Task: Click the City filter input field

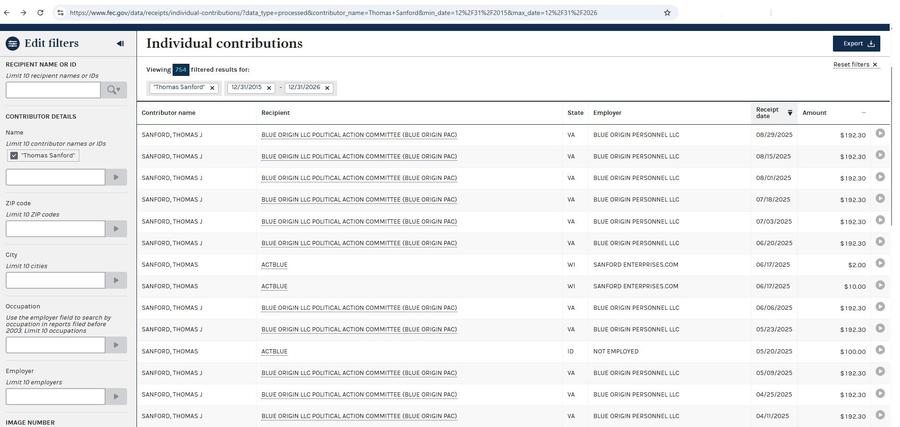Action: click(55, 281)
